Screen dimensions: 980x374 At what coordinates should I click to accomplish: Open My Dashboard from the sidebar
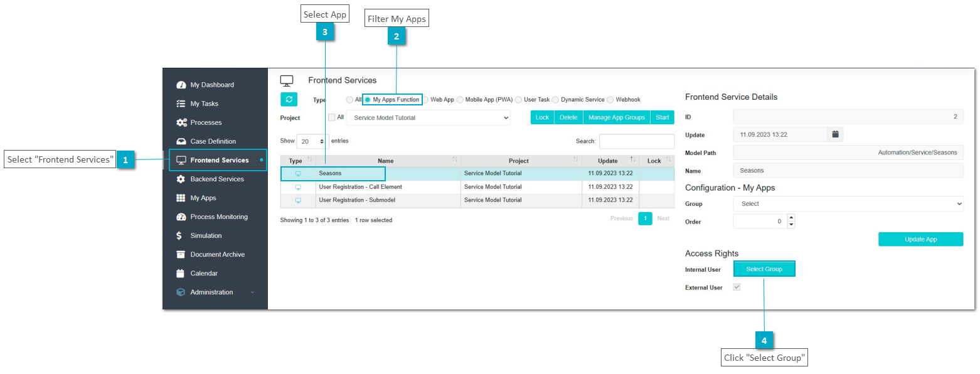pyautogui.click(x=212, y=85)
